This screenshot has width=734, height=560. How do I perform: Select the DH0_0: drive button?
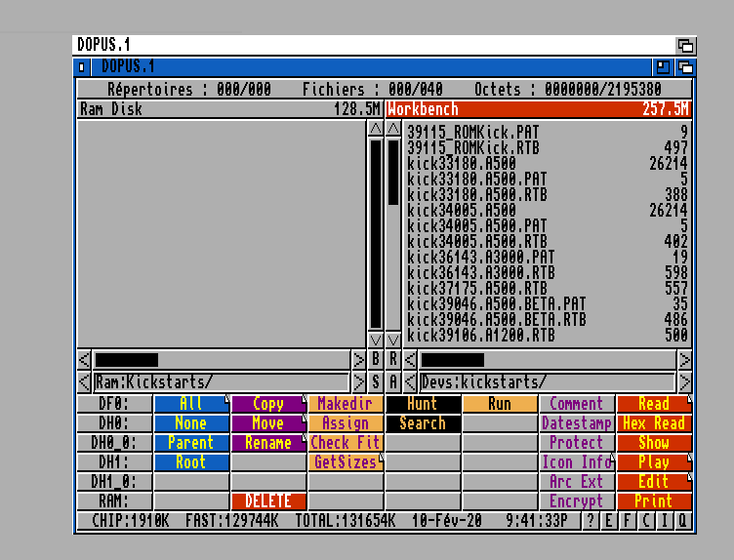tap(114, 443)
